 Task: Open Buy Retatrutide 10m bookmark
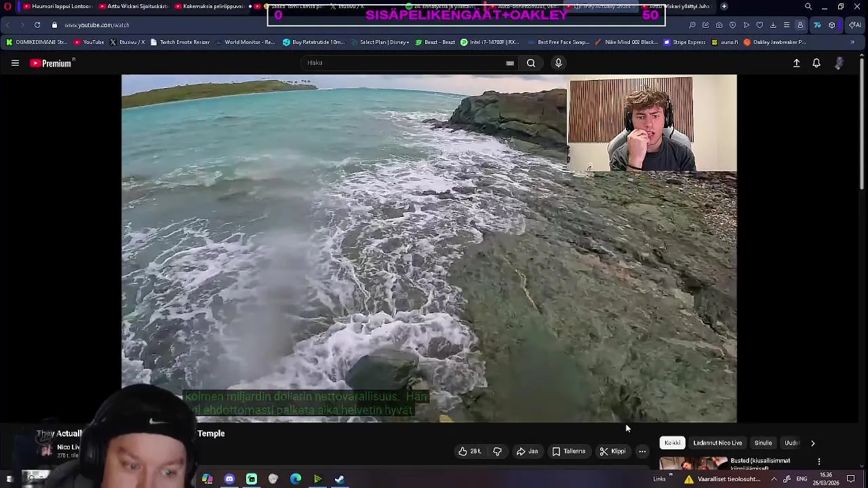(313, 42)
